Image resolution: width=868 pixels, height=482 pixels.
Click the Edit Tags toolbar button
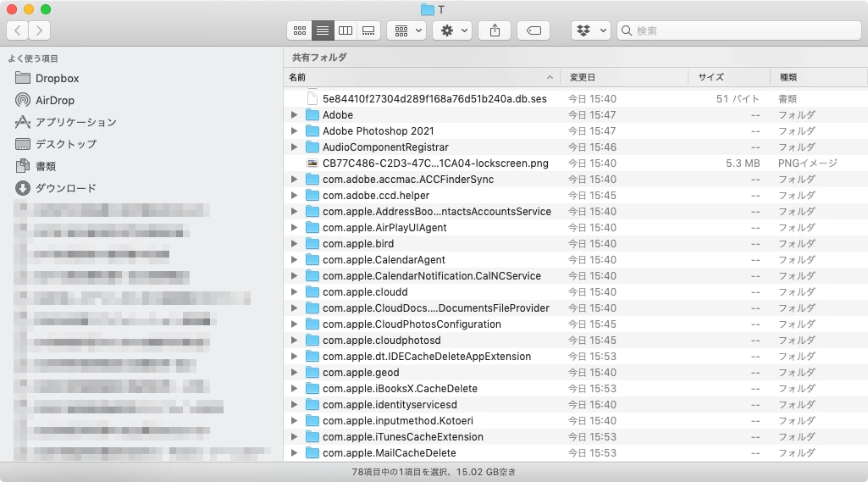click(x=534, y=30)
